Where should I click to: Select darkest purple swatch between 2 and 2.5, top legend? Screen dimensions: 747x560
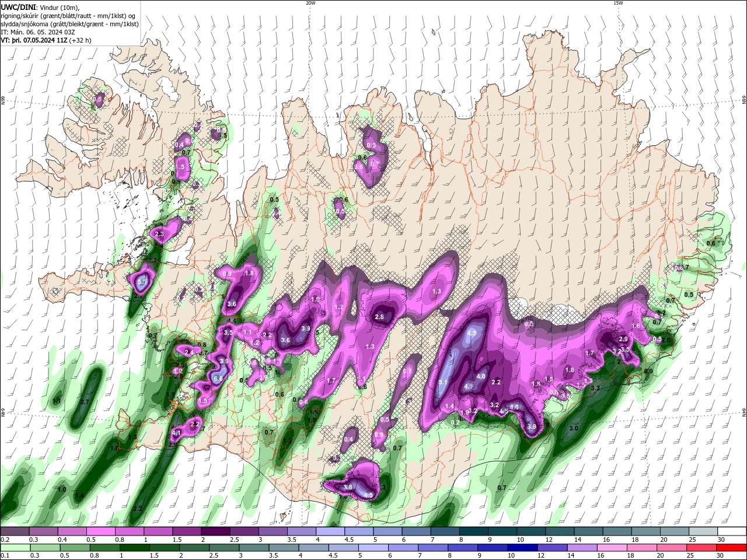tap(216, 531)
